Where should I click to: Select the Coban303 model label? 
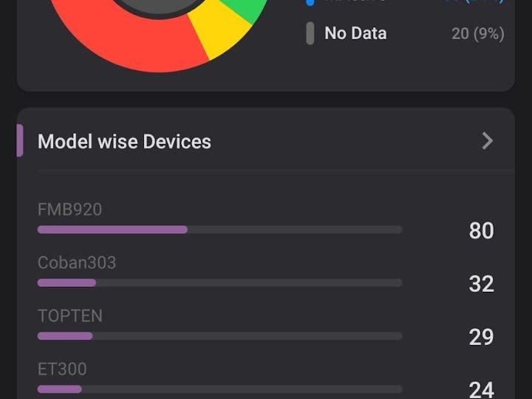[x=77, y=262]
